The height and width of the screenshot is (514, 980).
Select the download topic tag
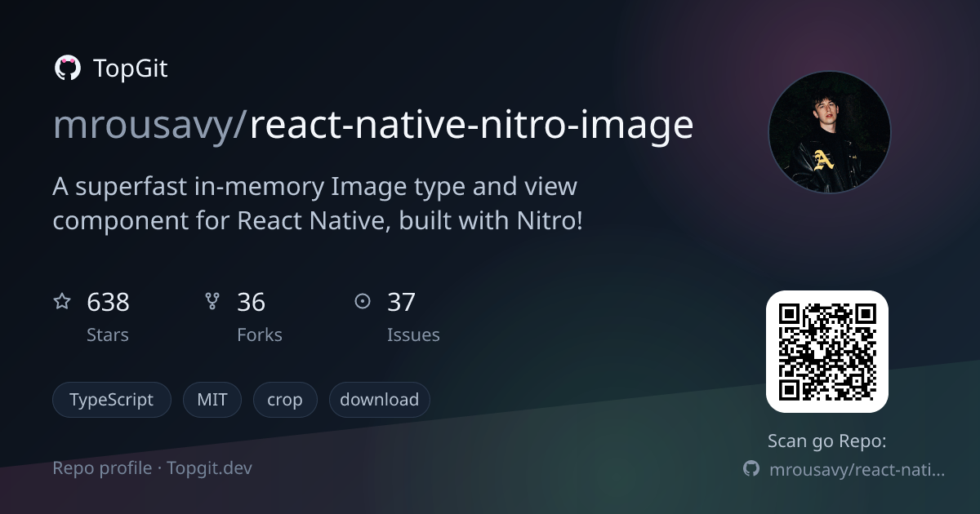tap(380, 400)
